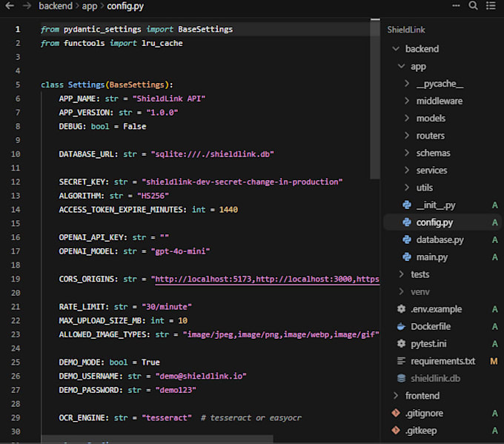This screenshot has height=444, width=504.
Task: Open pytest.ini in the file tree
Action: click(428, 344)
